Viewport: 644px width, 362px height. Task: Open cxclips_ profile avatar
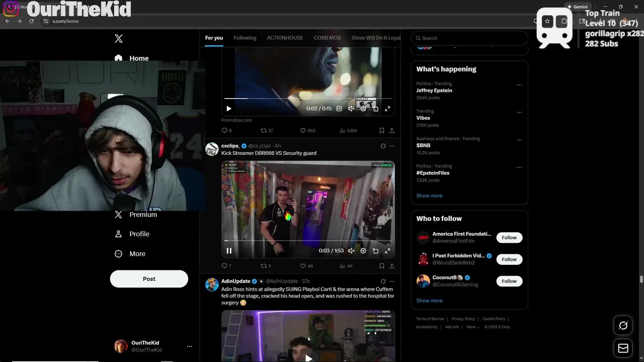[x=212, y=149]
